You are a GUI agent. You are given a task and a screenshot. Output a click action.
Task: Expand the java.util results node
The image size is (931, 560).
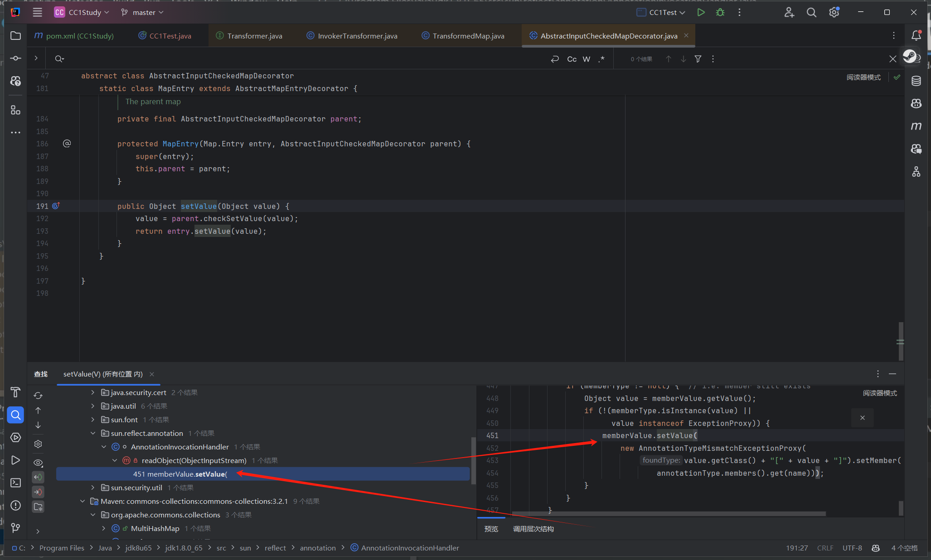92,406
